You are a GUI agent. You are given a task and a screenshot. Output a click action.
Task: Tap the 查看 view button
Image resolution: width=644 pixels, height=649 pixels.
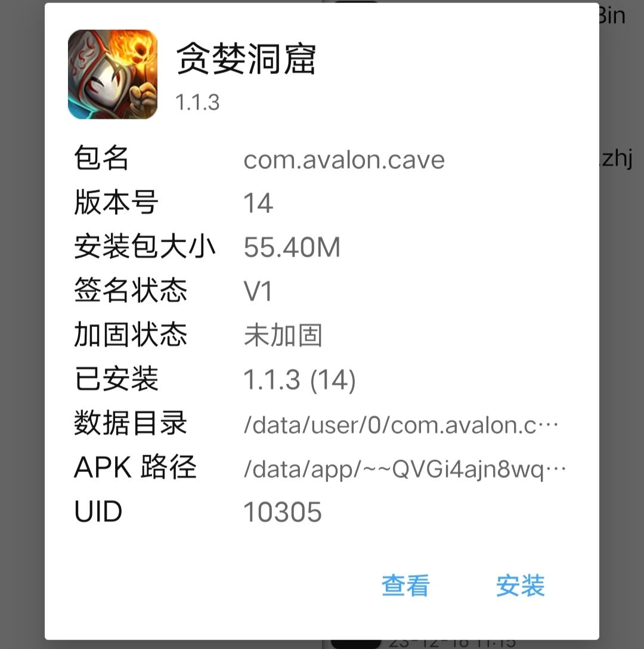(x=405, y=585)
